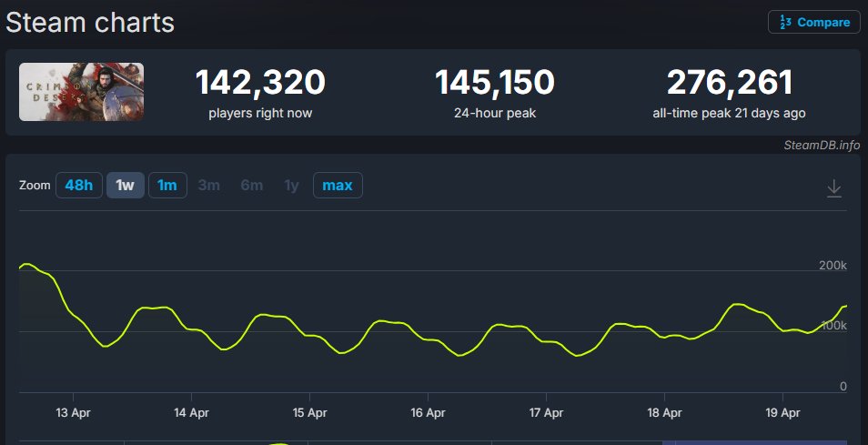Select the 1w zoom range
Viewport: 868px width, 445px height.
pos(126,185)
